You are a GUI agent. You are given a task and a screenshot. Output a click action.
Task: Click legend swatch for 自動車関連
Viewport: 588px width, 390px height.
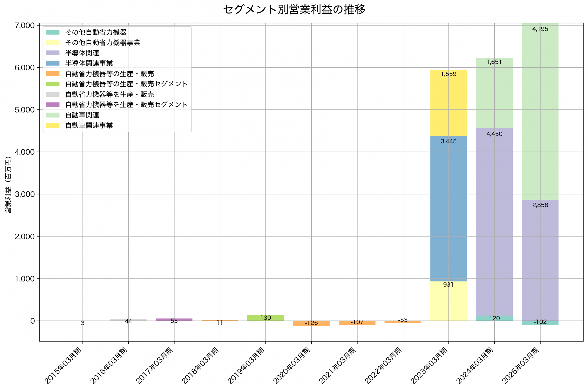[x=53, y=115]
